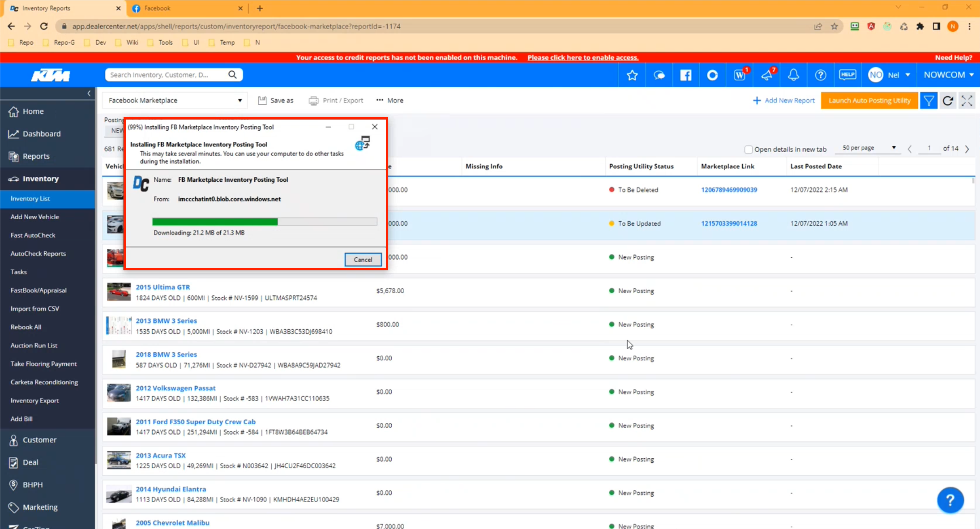Click 'Please click here to enable access' link
This screenshot has width=980, height=529.
(x=583, y=58)
